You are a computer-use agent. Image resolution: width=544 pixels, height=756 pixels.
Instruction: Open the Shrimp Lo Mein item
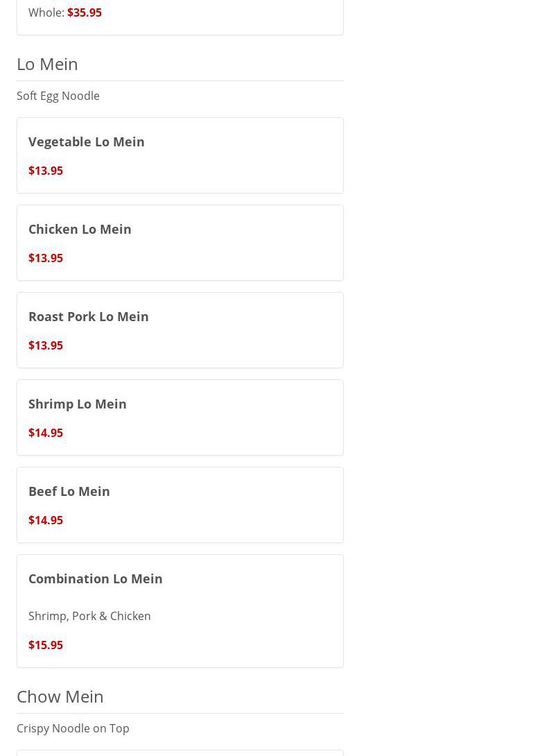pyautogui.click(x=78, y=404)
